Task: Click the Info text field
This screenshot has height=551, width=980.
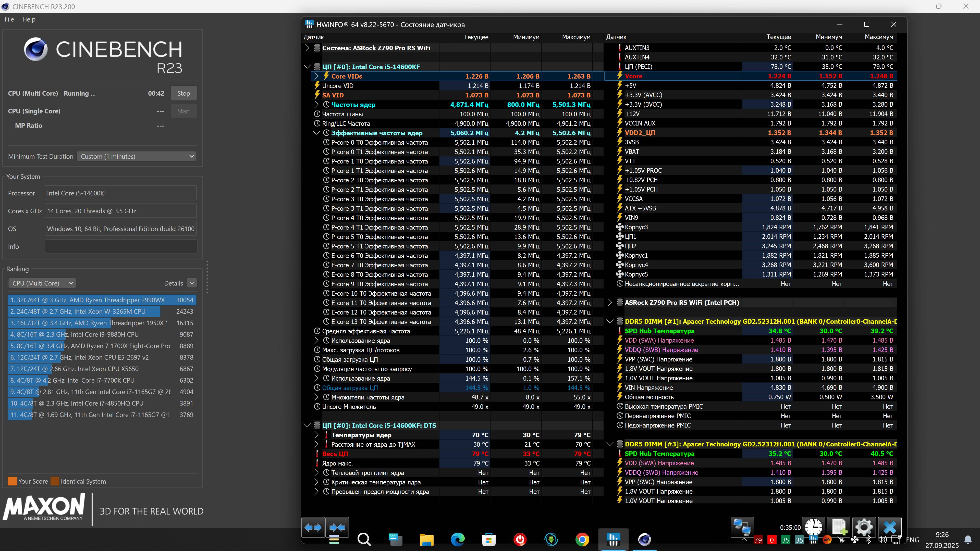Action: coord(121,246)
